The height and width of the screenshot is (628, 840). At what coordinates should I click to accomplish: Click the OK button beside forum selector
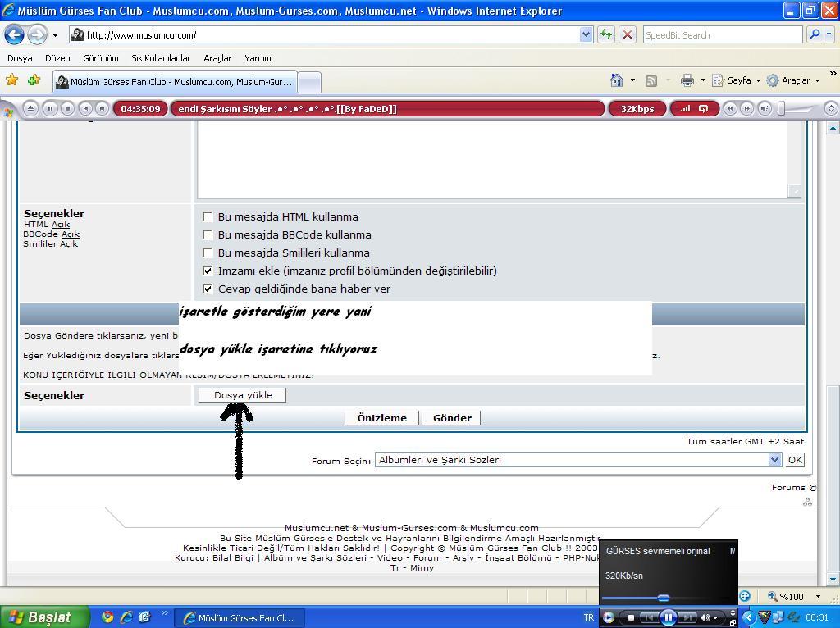795,460
